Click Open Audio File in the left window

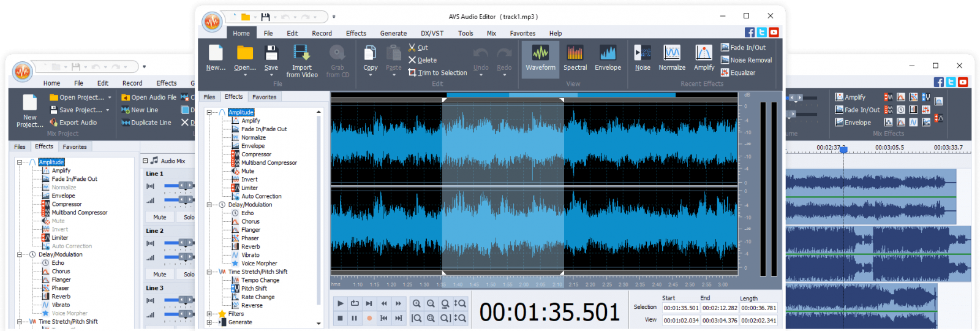(148, 97)
